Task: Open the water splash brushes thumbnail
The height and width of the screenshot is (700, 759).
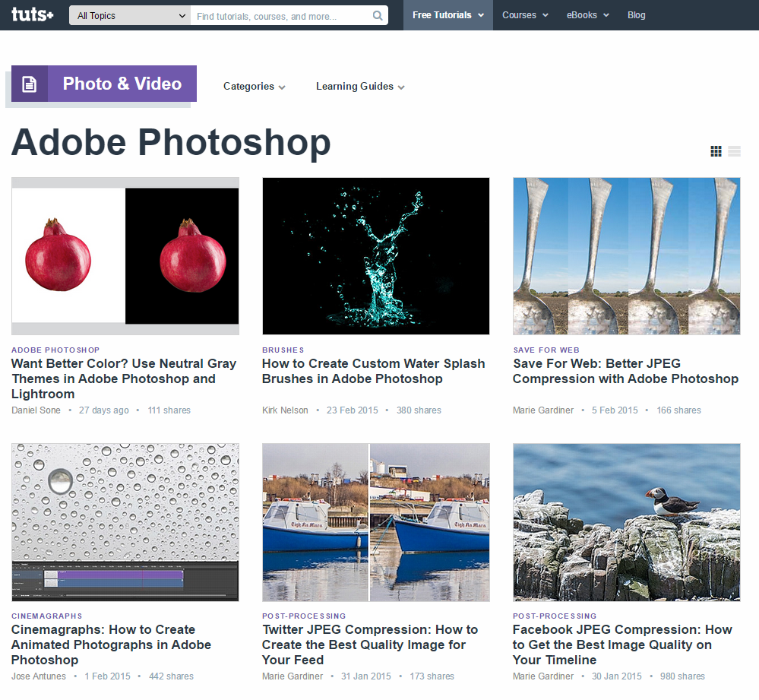Action: click(375, 256)
